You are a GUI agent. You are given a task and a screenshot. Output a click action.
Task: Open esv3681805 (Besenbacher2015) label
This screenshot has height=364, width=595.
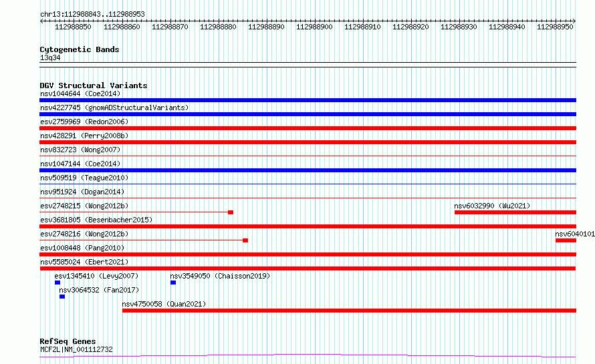pyautogui.click(x=96, y=220)
